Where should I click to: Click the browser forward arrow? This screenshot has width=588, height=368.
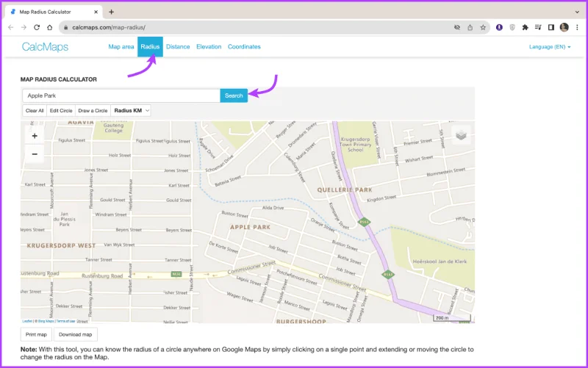24,27
